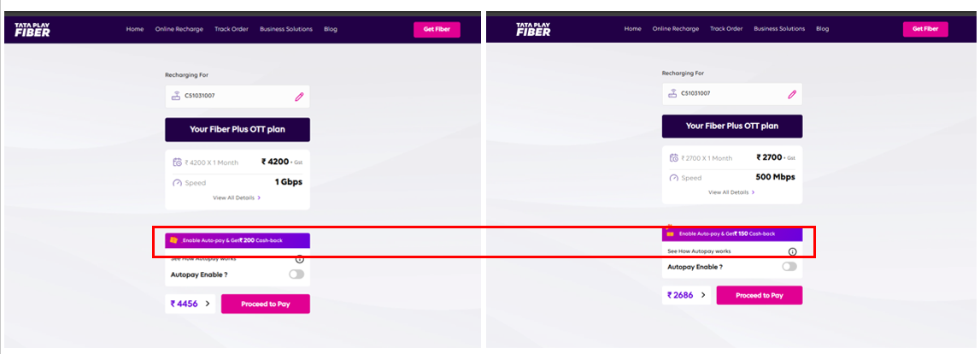Image resolution: width=980 pixels, height=354 pixels.
Task: Click the pencil edit icon in the 500 Mbps plan panel
Action: pos(793,94)
